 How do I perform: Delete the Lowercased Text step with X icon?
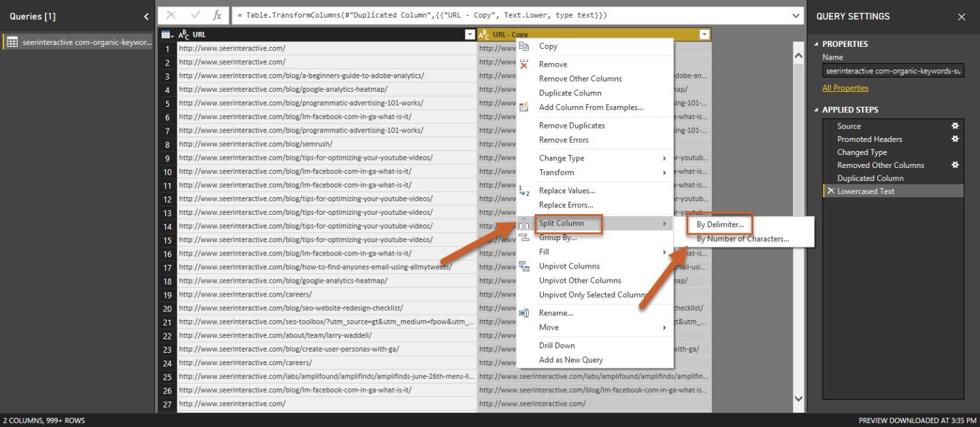point(830,191)
